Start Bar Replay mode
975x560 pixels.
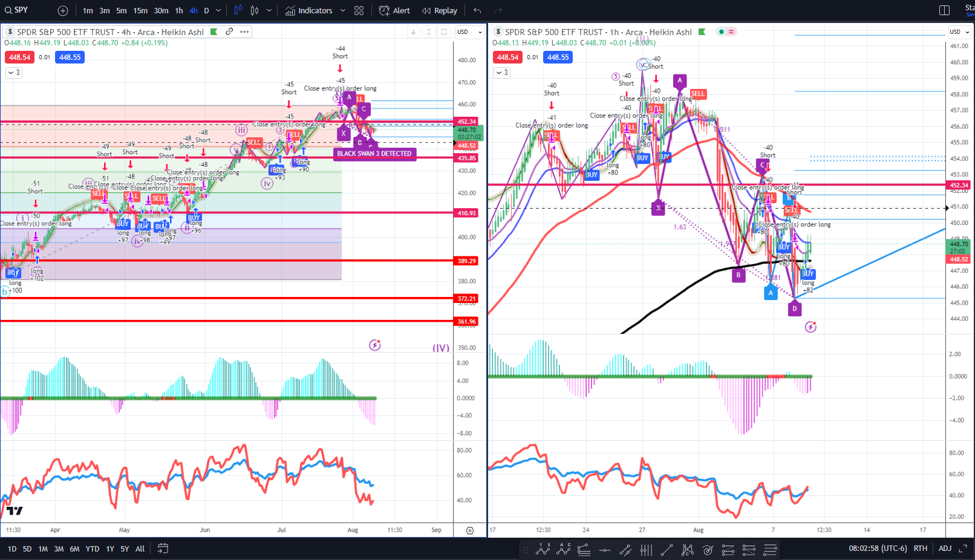tap(440, 10)
